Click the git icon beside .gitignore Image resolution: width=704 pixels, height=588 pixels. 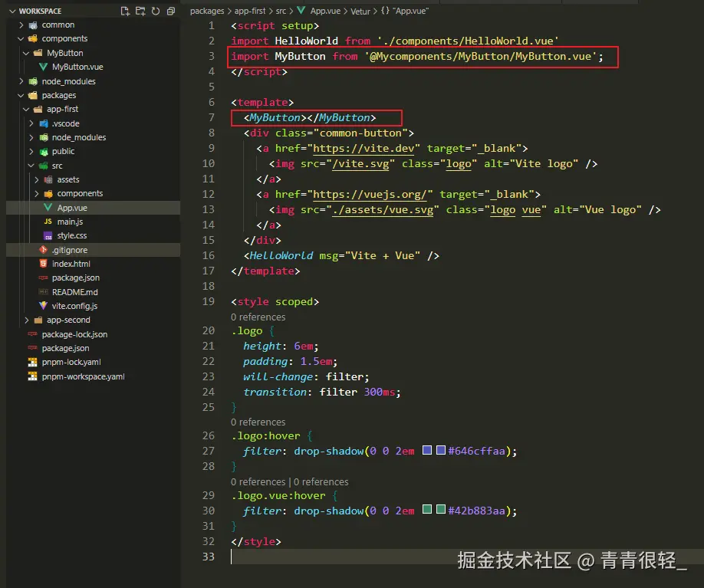coord(43,250)
